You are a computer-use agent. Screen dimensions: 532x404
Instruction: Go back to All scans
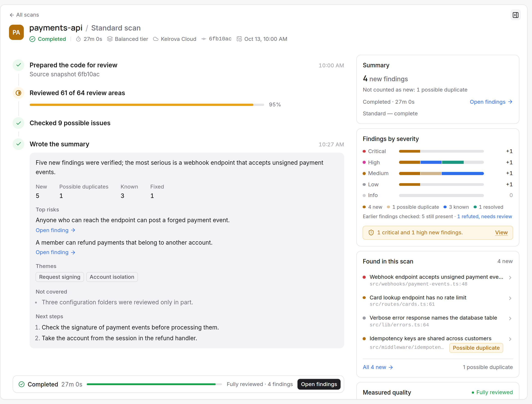click(24, 15)
